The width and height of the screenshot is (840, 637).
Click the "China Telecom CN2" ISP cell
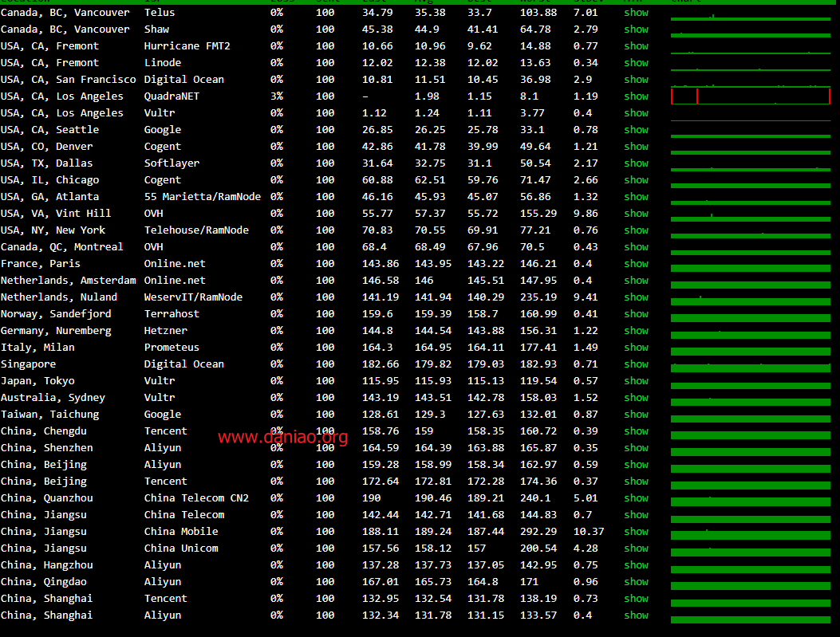pyautogui.click(x=196, y=497)
